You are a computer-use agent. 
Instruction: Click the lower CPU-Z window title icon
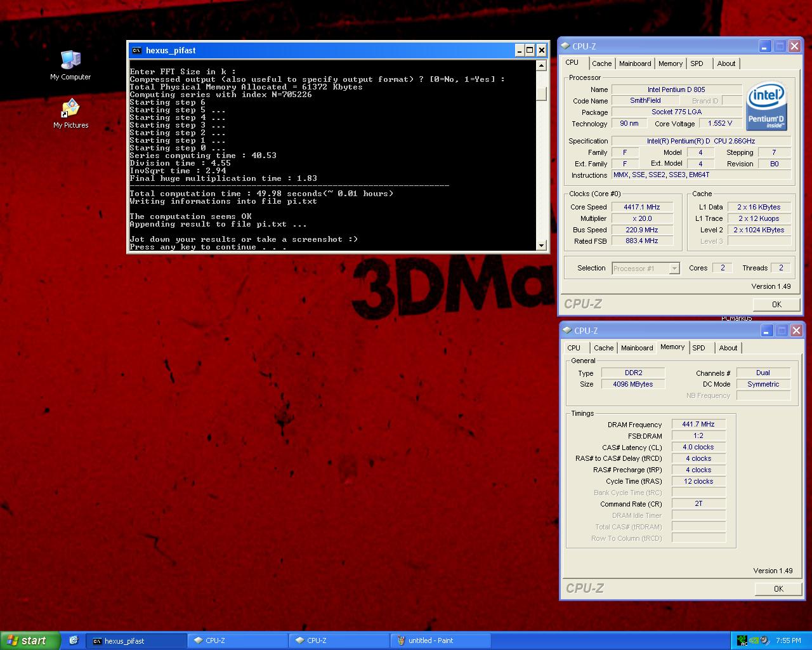(567, 330)
